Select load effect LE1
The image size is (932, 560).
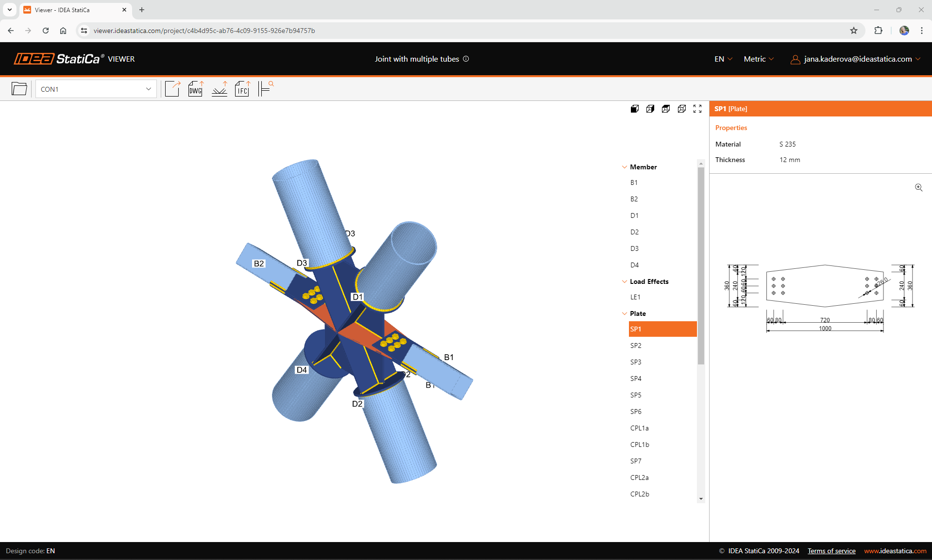634,297
